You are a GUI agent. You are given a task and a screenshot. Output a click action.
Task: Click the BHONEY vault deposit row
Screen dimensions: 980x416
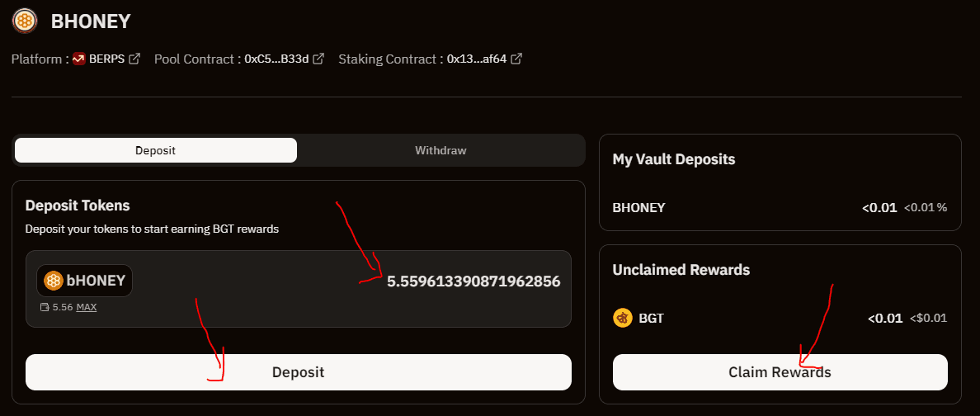click(780, 207)
